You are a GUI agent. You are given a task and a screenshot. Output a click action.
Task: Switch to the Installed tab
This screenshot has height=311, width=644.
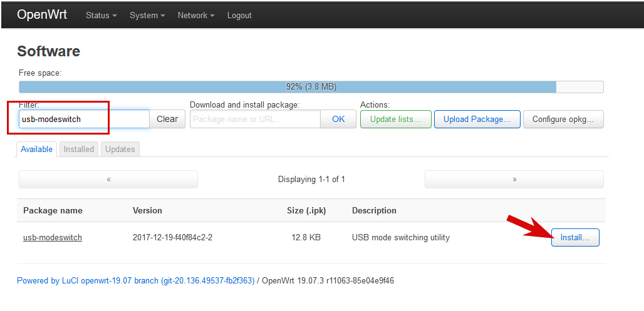pyautogui.click(x=79, y=149)
